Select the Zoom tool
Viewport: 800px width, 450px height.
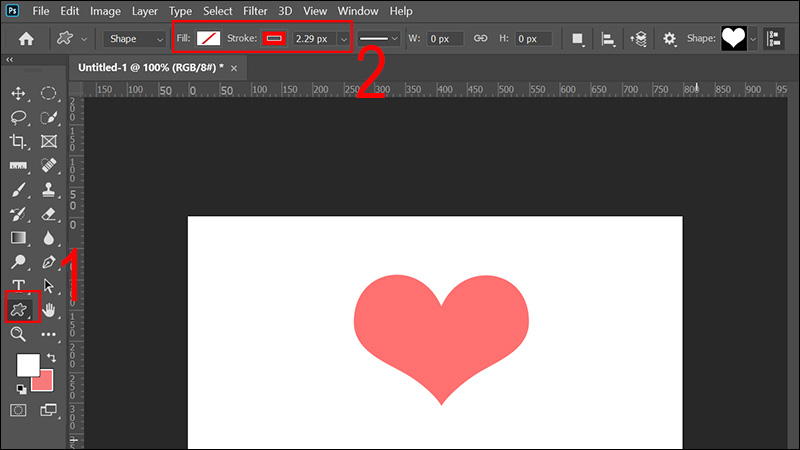pos(18,335)
